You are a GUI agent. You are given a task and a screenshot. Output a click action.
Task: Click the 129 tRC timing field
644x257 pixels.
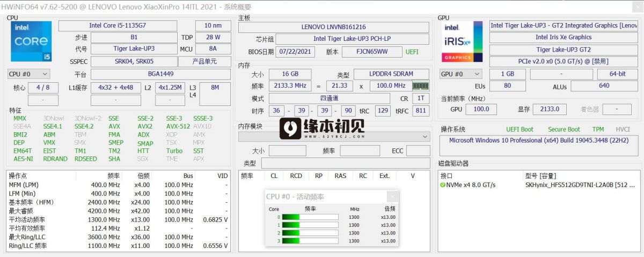382,111
